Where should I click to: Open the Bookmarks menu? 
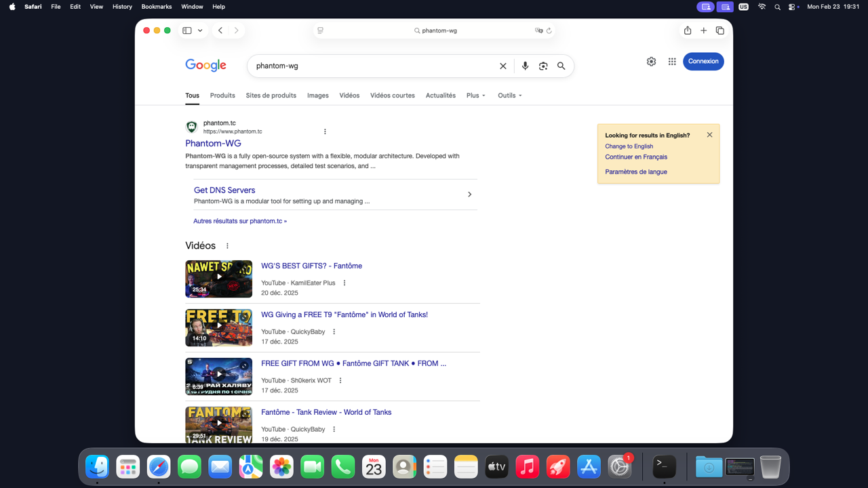156,7
